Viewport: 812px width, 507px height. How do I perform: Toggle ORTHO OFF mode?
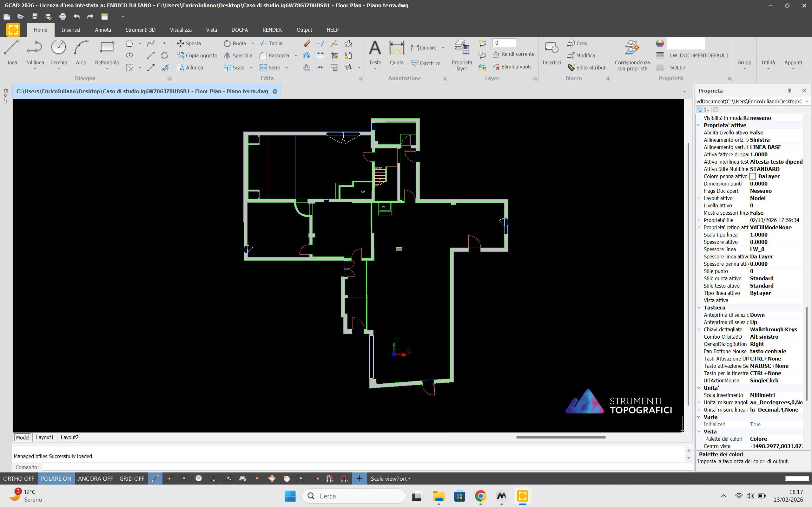pyautogui.click(x=19, y=478)
